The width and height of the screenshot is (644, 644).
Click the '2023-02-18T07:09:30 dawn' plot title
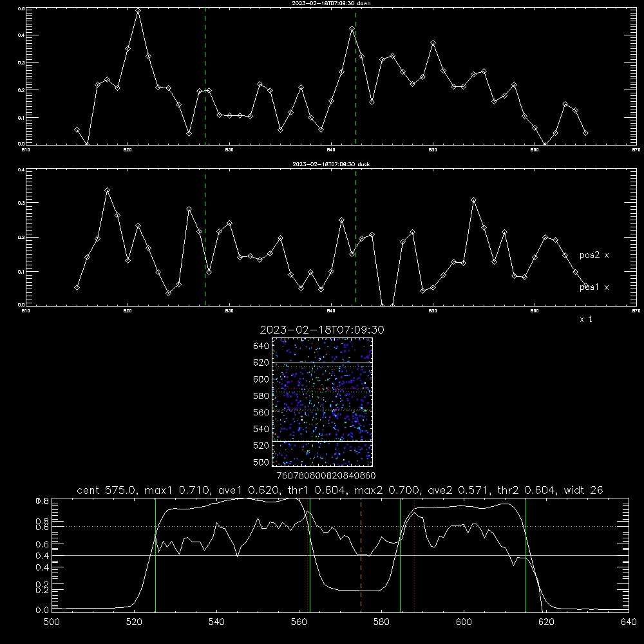[331, 3]
